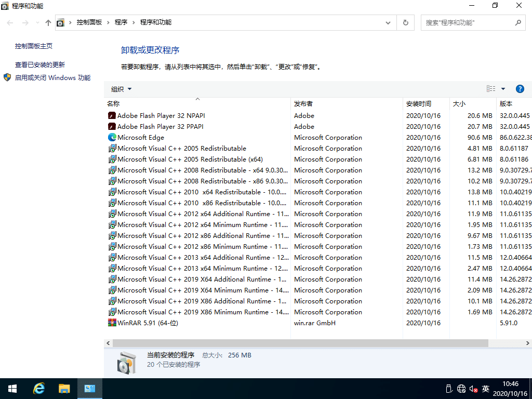Viewport: 532px width, 399px height.
Task: Open Internet Explorer from the taskbar
Action: (38, 388)
